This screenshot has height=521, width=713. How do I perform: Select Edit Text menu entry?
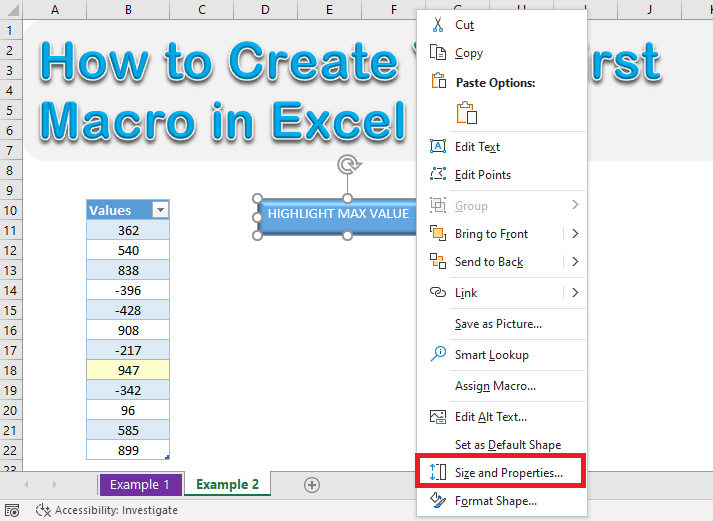[502, 146]
